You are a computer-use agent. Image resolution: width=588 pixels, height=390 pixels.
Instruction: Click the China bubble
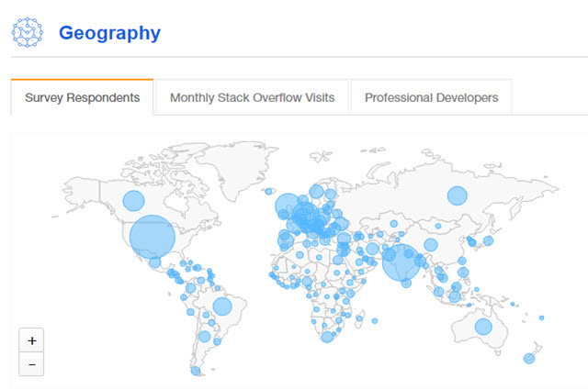click(430, 244)
